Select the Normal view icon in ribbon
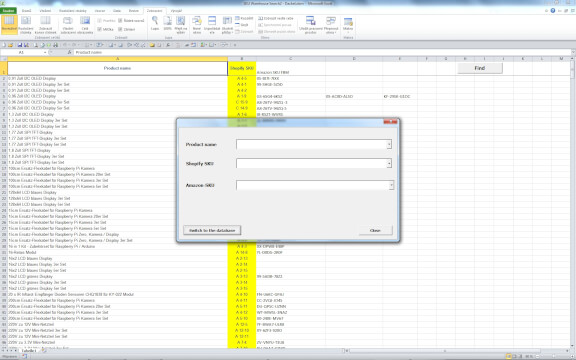Viewport: 576px width, 360px height. 9,24
